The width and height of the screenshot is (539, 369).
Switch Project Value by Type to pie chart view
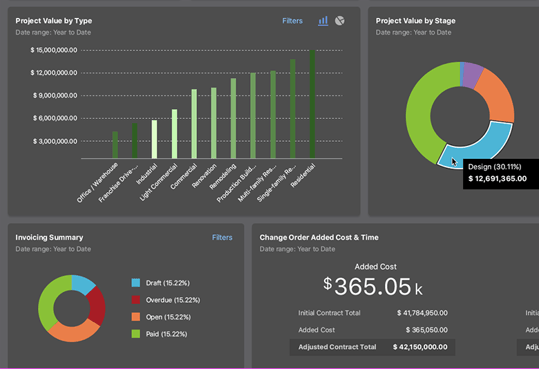tap(340, 21)
